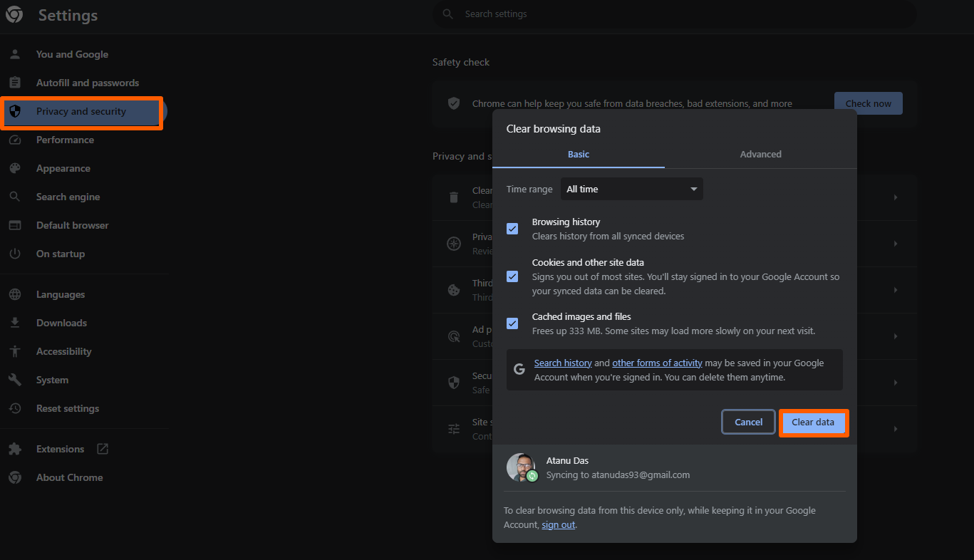Click the Safety check shield icon
This screenshot has width=974, height=560.
[x=454, y=103]
